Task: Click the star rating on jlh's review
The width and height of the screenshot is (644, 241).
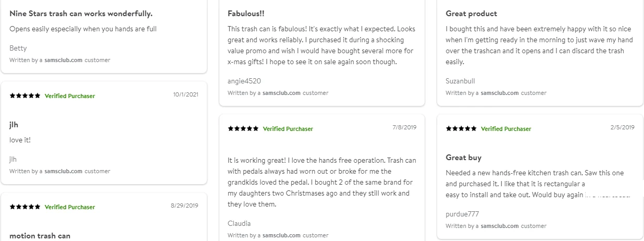Action: (24, 96)
